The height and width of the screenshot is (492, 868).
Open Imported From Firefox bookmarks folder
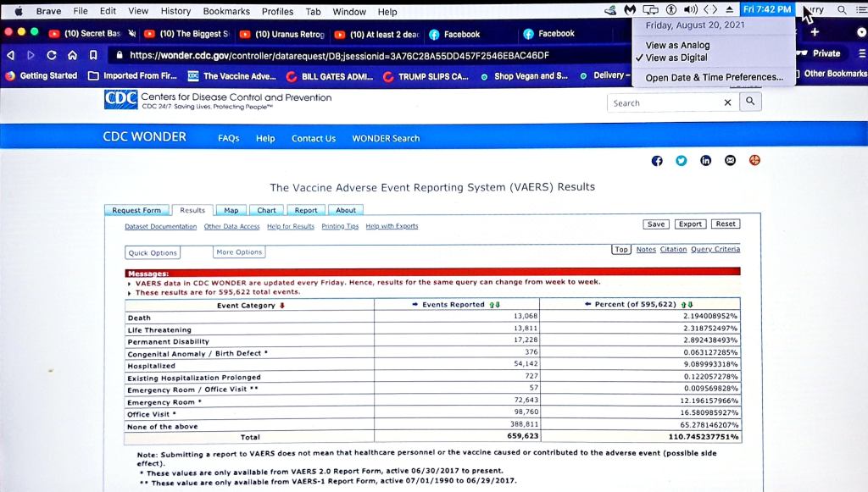(133, 75)
